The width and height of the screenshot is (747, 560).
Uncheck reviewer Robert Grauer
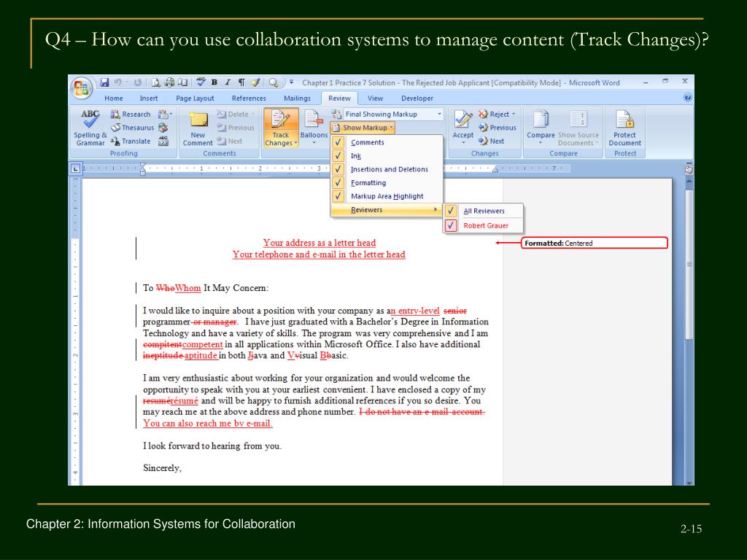tap(483, 226)
